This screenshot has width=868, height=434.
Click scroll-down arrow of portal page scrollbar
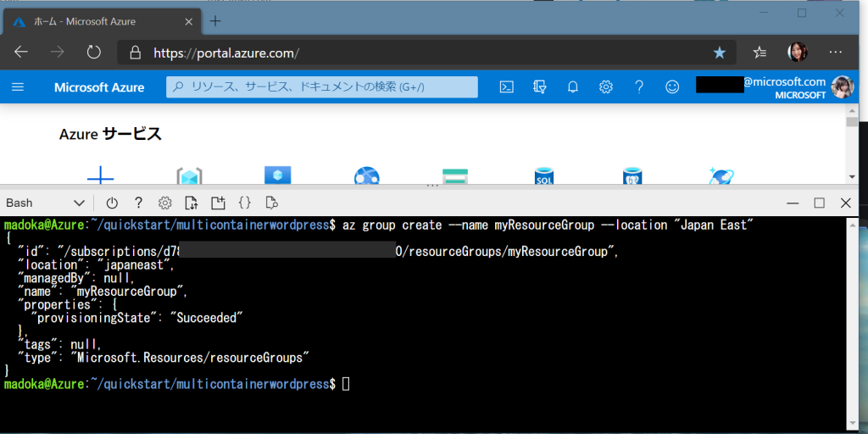(x=852, y=176)
